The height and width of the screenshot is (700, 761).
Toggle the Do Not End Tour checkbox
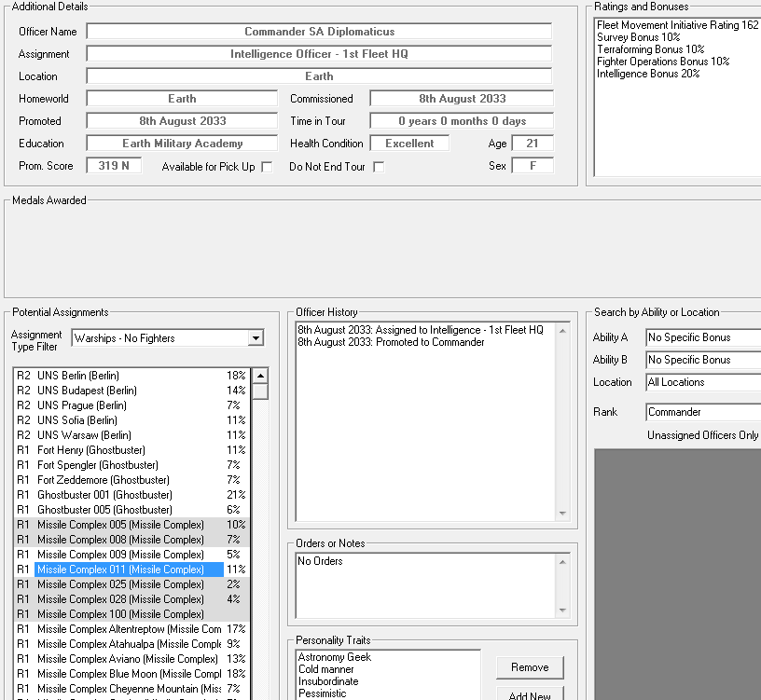click(x=379, y=167)
